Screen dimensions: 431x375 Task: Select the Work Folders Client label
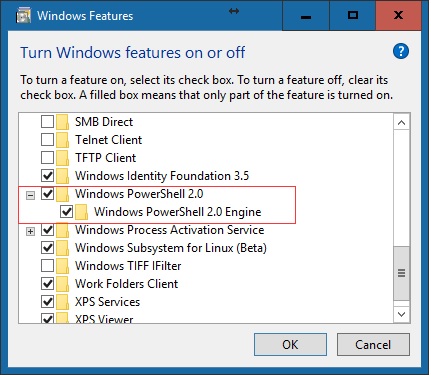click(127, 284)
